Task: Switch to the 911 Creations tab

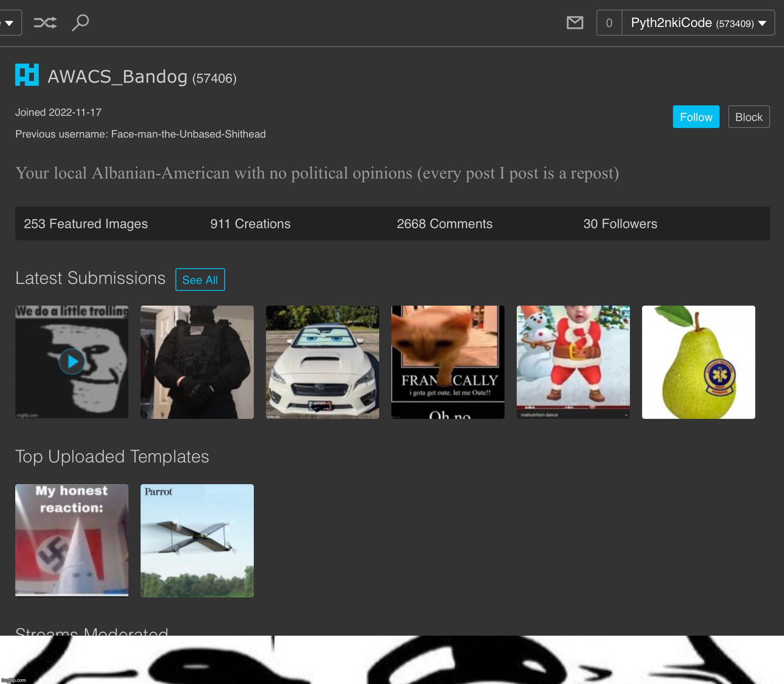Action: coord(250,224)
